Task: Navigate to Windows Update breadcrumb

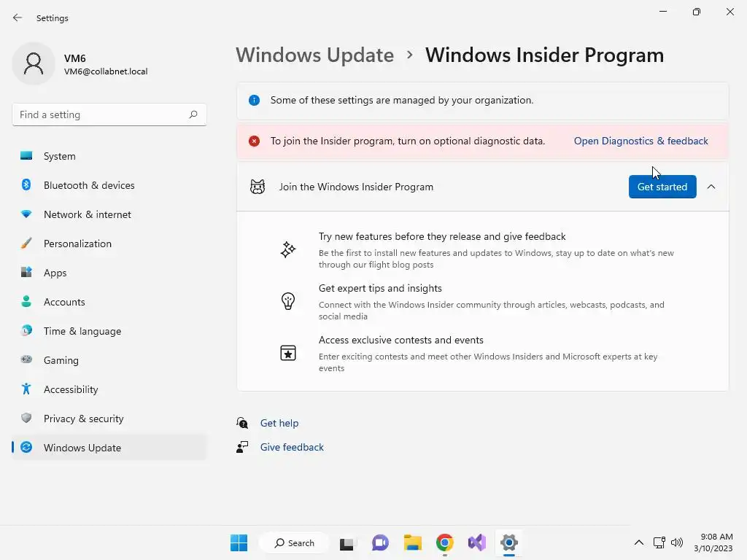Action: coord(315,55)
